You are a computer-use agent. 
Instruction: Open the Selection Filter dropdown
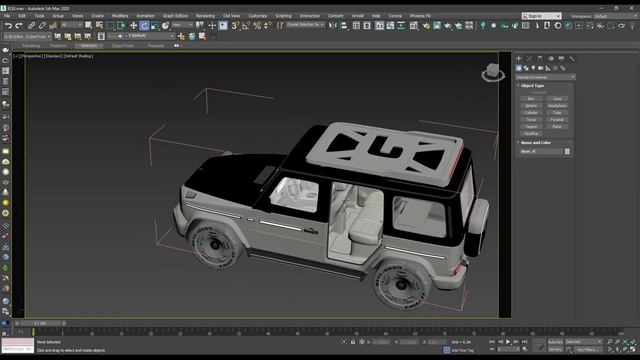click(71, 25)
